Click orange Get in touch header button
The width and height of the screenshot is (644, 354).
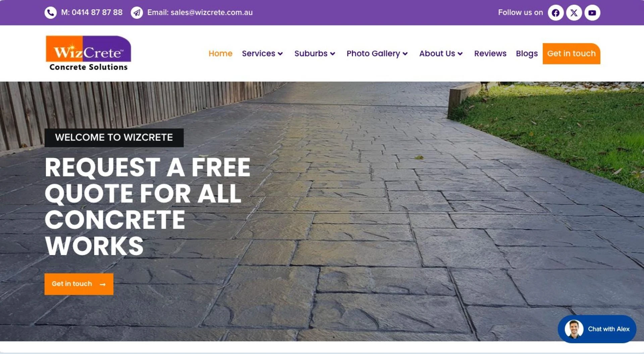pos(571,53)
